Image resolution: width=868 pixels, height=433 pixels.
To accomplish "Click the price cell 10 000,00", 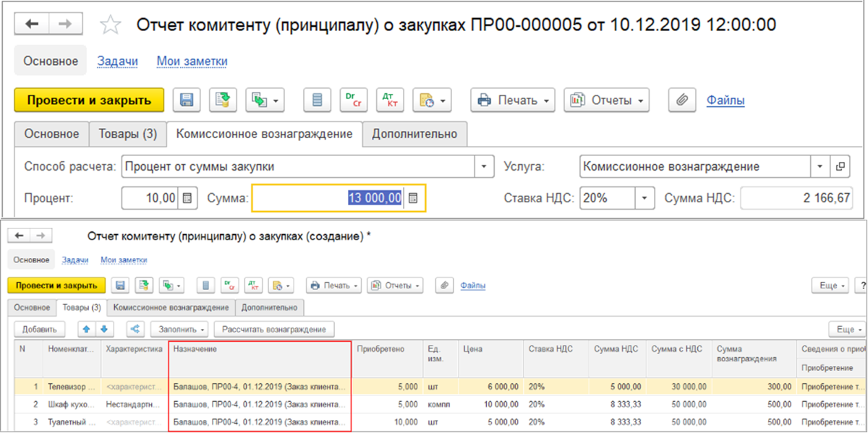I will [x=491, y=403].
